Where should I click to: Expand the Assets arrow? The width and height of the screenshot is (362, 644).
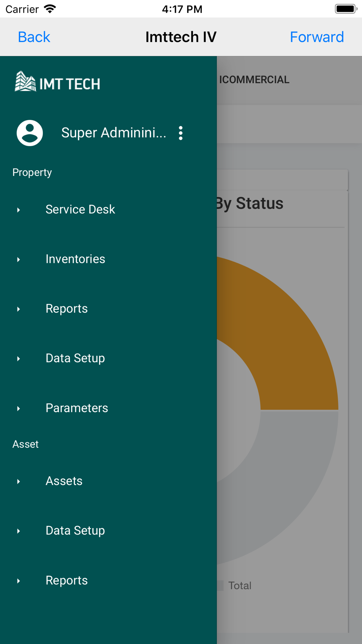tap(18, 481)
